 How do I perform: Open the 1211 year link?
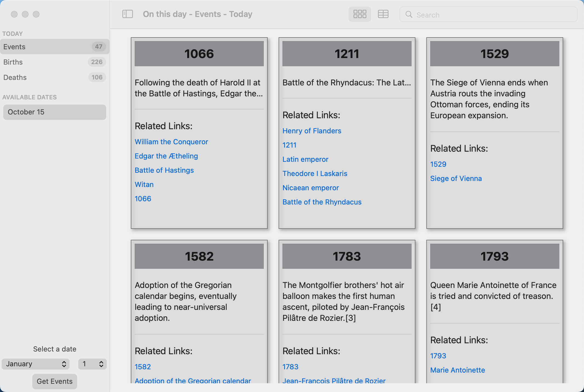[289, 145]
